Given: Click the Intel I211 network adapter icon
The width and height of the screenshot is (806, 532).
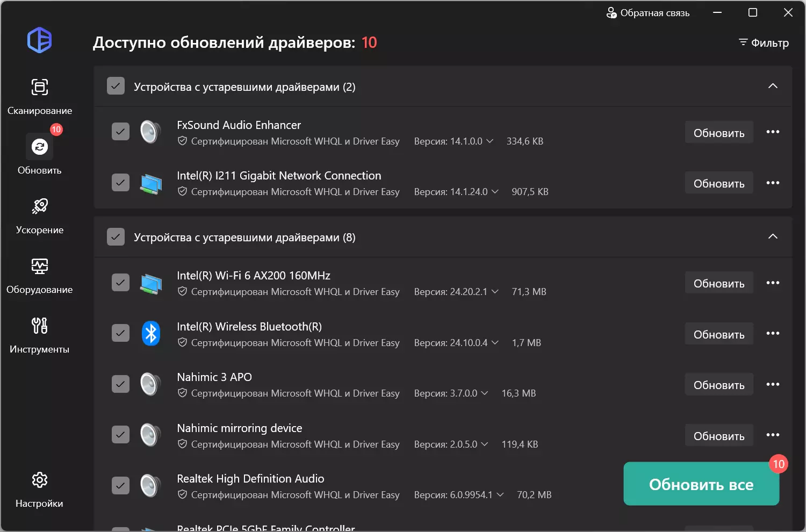Looking at the screenshot, I should pos(151,183).
